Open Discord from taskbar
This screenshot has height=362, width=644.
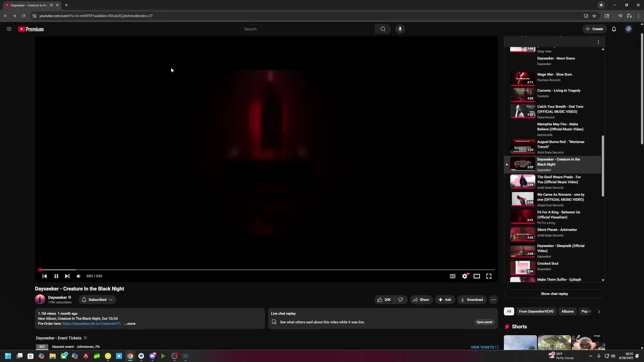click(152, 356)
